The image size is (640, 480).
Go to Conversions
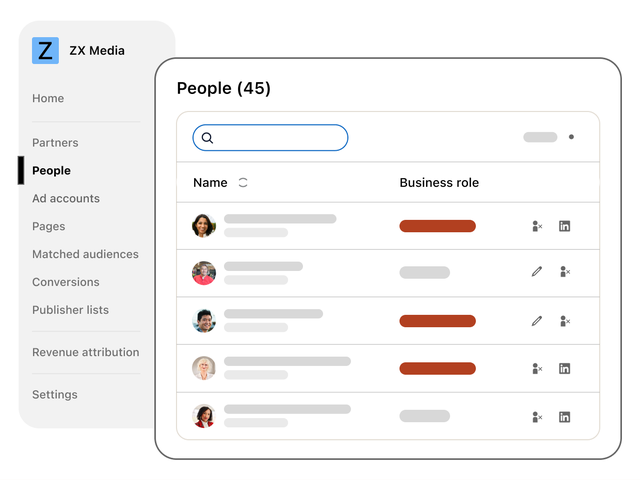(66, 282)
